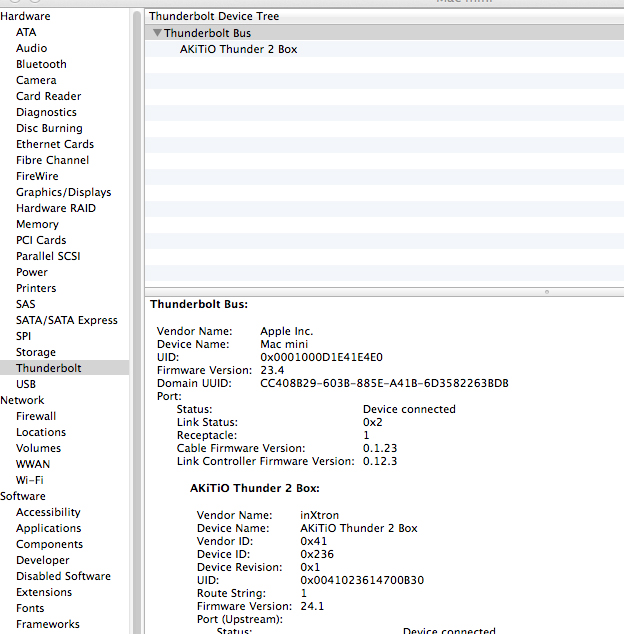Open Accessibility under Software

pyautogui.click(x=48, y=512)
